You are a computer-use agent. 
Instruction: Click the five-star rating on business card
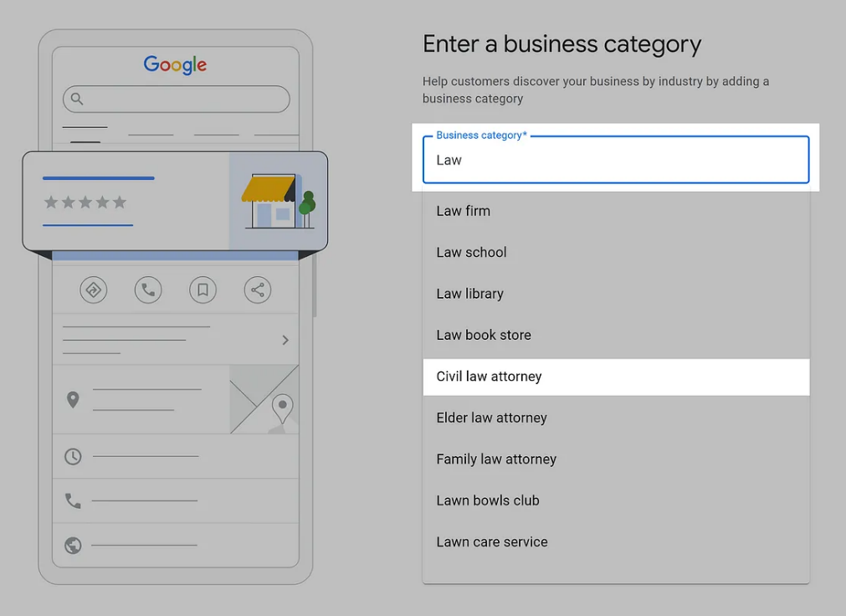click(85, 203)
